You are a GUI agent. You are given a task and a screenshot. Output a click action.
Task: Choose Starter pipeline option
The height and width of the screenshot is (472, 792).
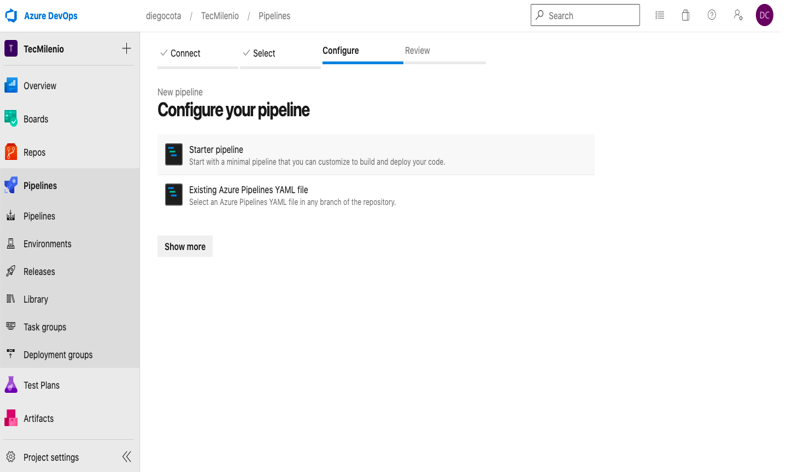(x=376, y=155)
